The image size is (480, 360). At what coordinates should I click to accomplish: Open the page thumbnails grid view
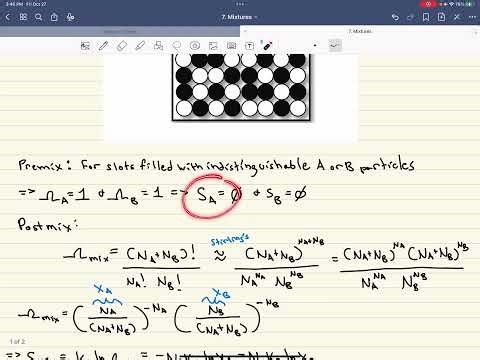[x=23, y=17]
